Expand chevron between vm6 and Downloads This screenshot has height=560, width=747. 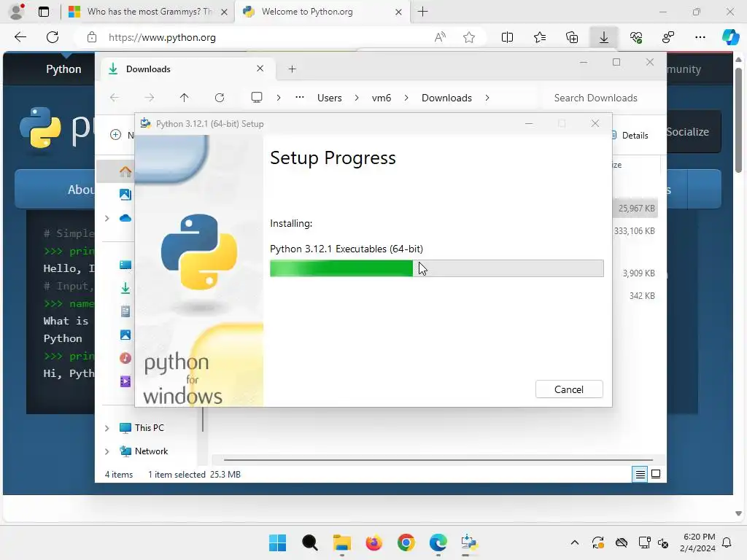click(406, 98)
